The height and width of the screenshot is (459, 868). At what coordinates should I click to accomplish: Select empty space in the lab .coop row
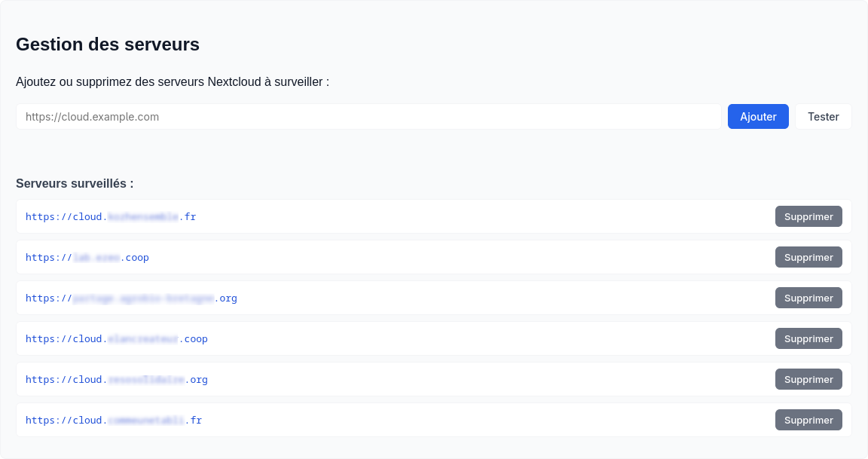coord(452,257)
